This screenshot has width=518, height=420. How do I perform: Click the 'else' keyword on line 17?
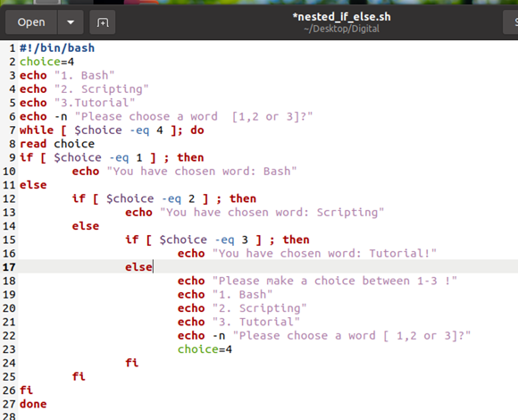pyautogui.click(x=138, y=267)
